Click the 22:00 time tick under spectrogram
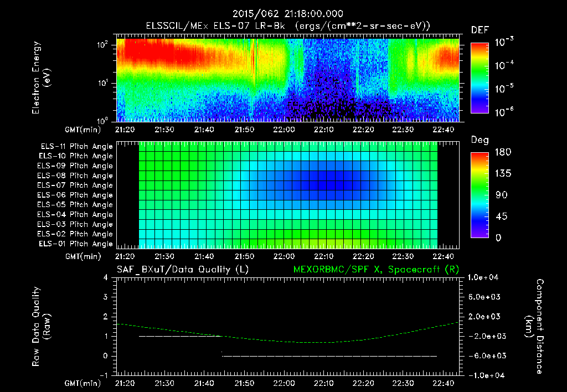 click(x=284, y=130)
